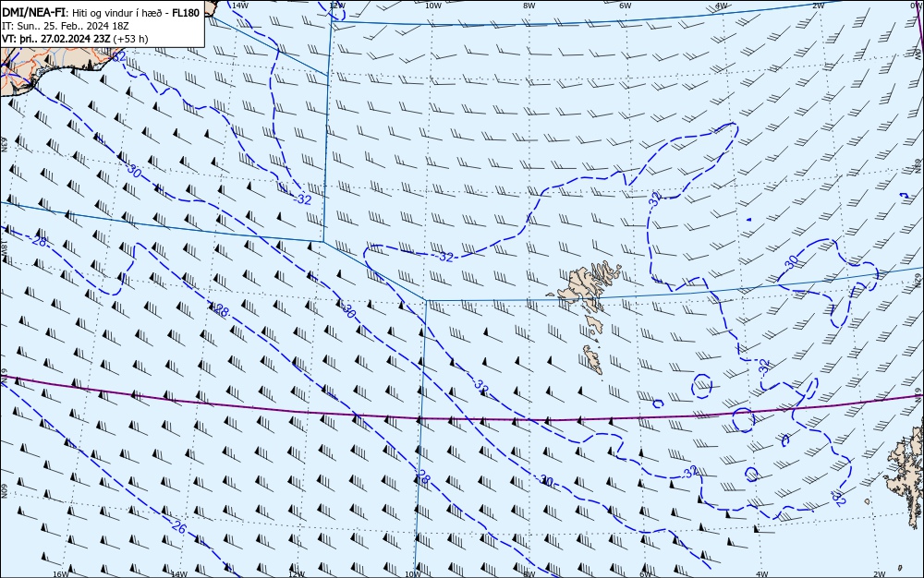924x578 pixels.
Task: Click the '12W' longitude label on the top edge
Action: (337, 6)
